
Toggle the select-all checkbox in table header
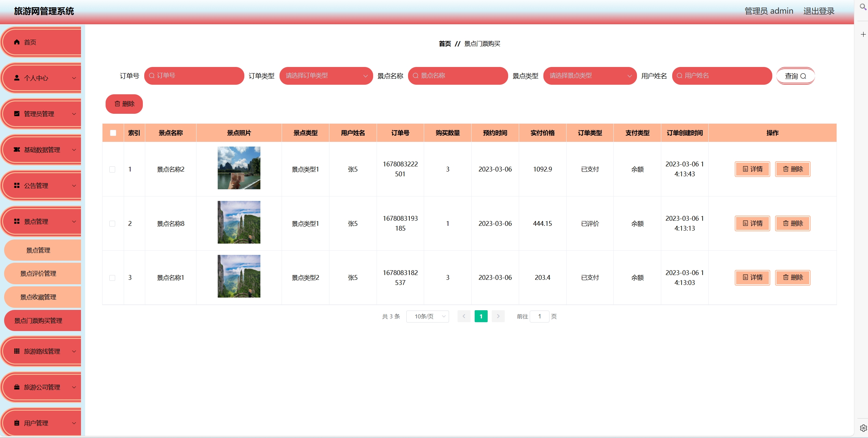tap(113, 133)
